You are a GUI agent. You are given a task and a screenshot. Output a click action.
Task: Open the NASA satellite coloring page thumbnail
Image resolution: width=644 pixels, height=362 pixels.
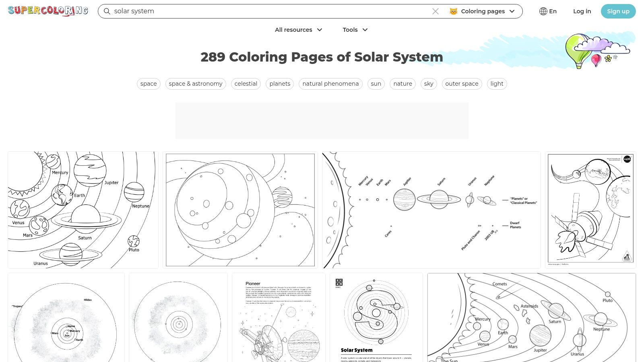click(590, 210)
